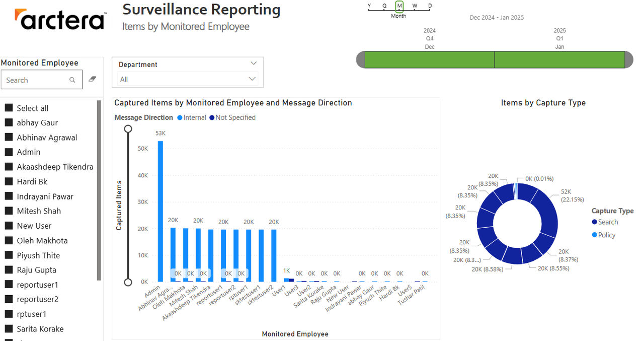Screen dimensions: 644x341
Task: Enable the Mitesh Shah checkbox
Action: [9, 211]
